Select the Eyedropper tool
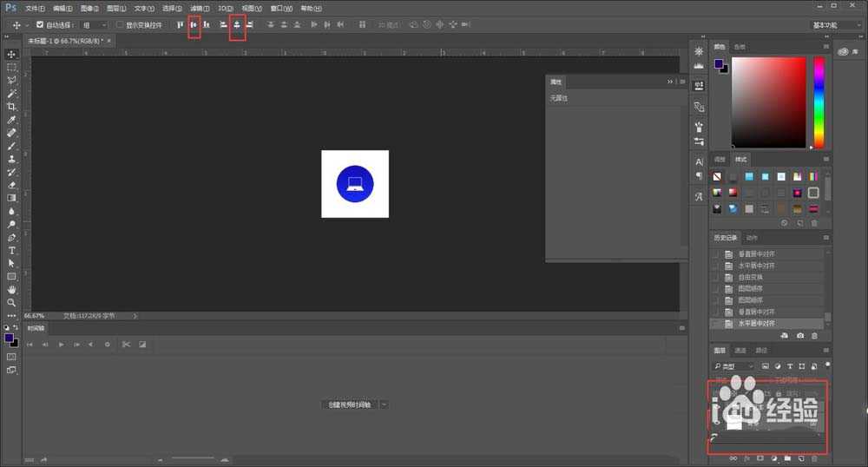This screenshot has height=467, width=868. (x=11, y=120)
